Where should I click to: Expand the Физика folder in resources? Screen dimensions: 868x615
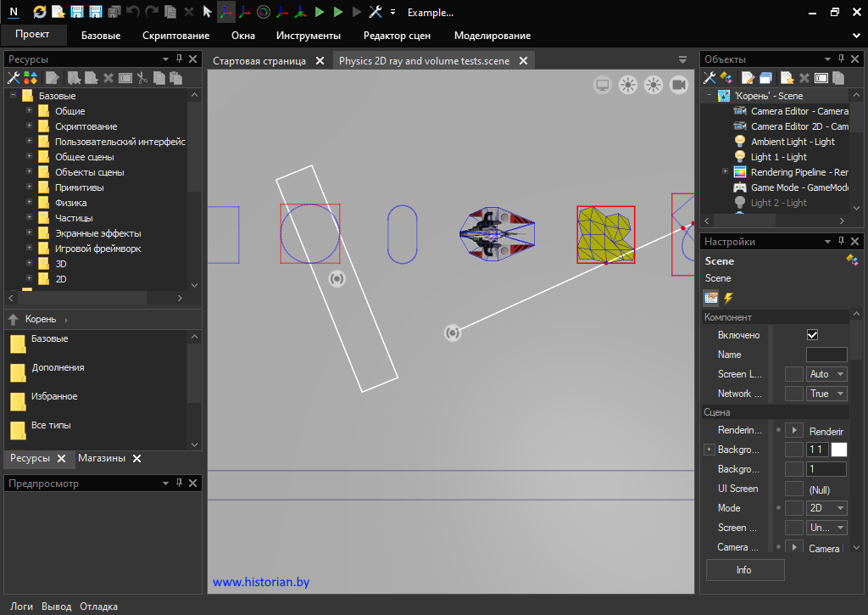pyautogui.click(x=30, y=203)
